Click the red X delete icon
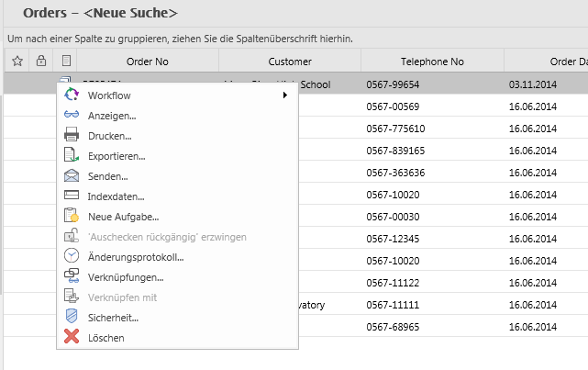588x370 pixels. [72, 338]
